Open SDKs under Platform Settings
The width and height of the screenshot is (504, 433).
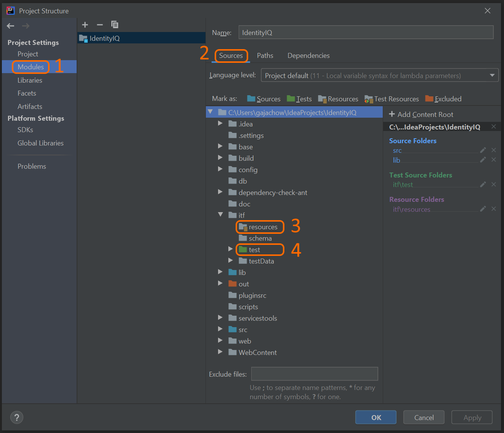pos(25,130)
